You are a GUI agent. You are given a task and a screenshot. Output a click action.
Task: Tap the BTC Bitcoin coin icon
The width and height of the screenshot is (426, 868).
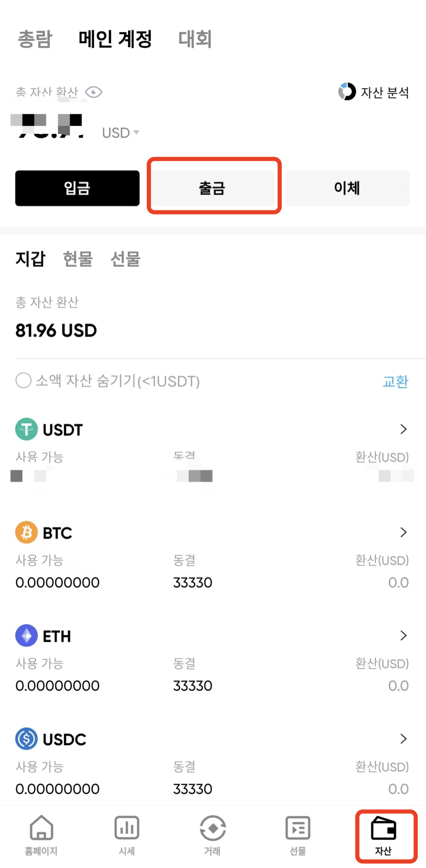pyautogui.click(x=27, y=532)
